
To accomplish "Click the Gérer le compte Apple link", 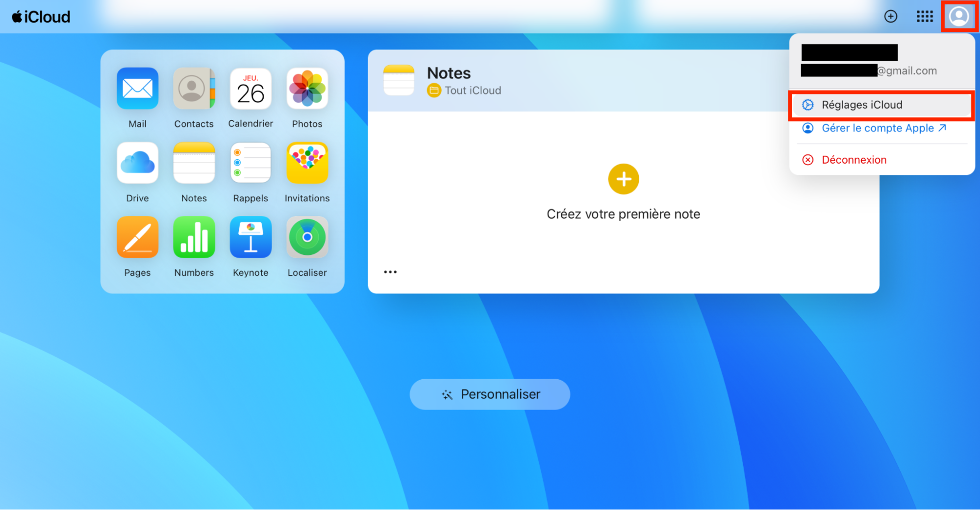I will (x=877, y=128).
